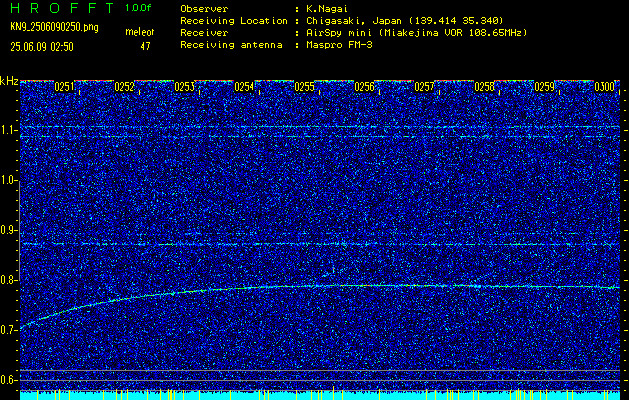Click the date stamp 25.06.09 02:50
This screenshot has width=629, height=400.
pyautogui.click(x=42, y=47)
